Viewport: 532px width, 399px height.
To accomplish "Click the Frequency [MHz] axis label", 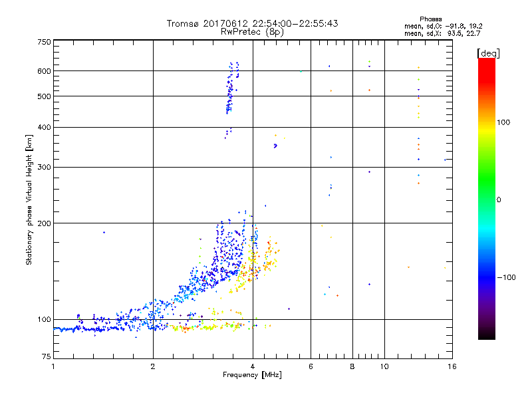I will tap(252, 375).
